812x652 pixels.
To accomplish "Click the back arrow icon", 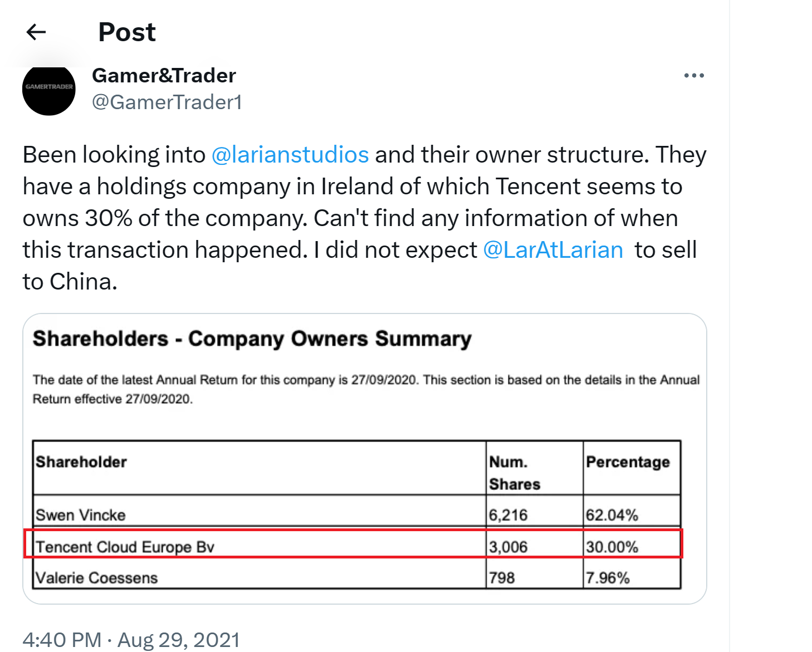I will [36, 32].
